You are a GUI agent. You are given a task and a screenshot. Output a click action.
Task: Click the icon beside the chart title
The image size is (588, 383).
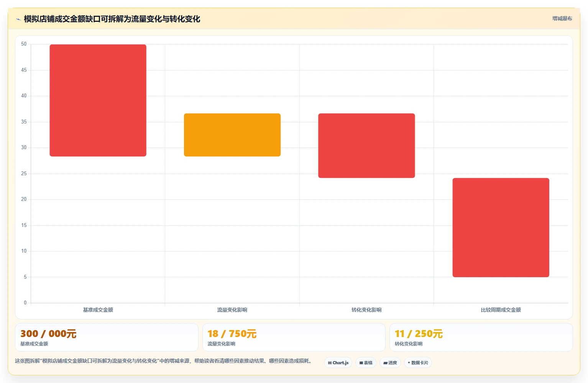[18, 19]
